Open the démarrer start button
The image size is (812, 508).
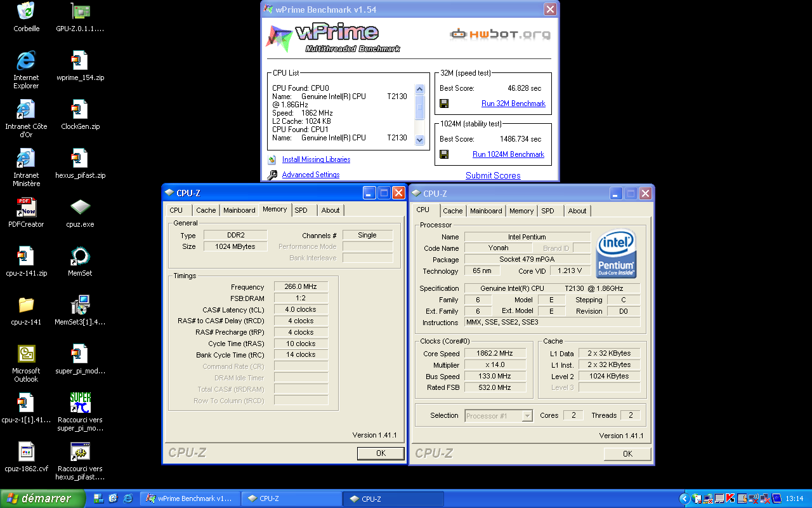43,498
